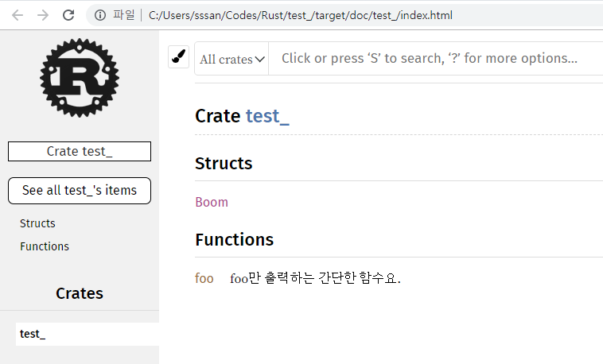The image size is (603, 364).
Task: Click the site information circle icon
Action: [99, 15]
